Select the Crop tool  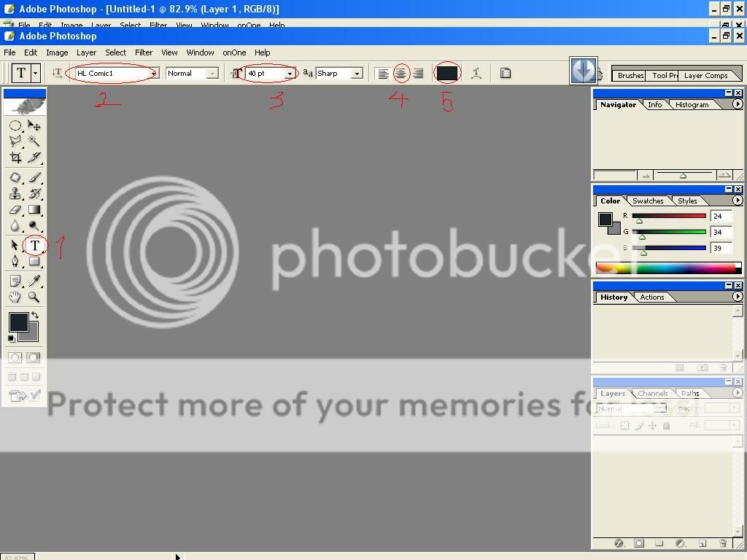point(15,157)
